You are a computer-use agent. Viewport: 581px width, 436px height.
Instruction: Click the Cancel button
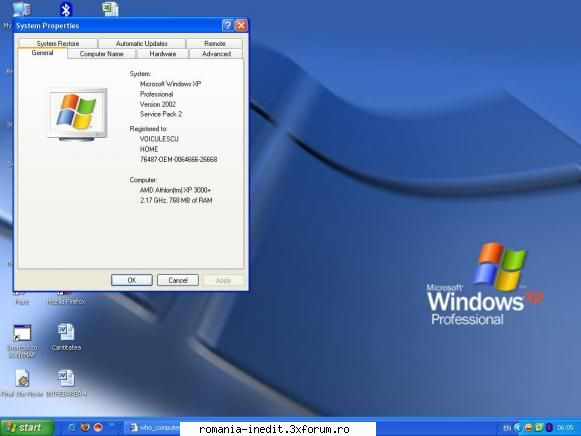coord(178,280)
